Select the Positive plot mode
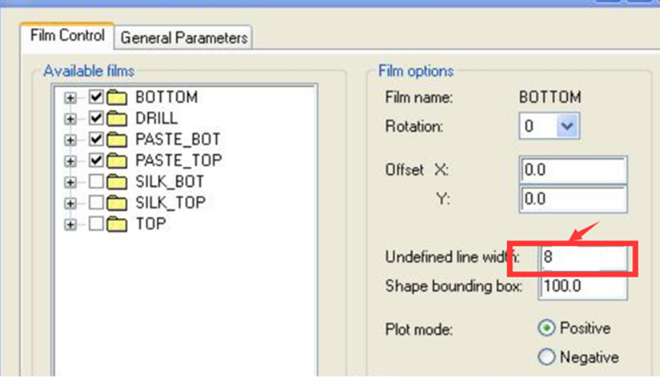Screen dimensions: 660x381 point(546,328)
